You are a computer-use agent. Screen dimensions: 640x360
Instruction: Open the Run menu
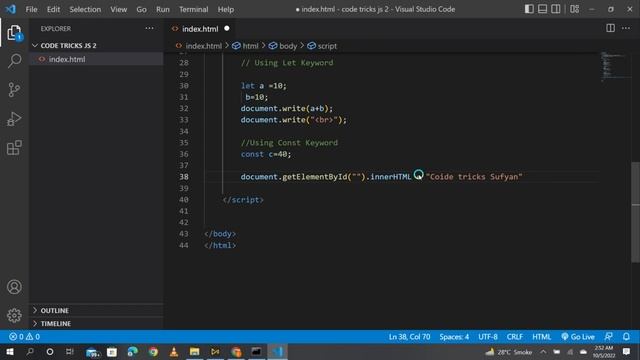tap(162, 9)
